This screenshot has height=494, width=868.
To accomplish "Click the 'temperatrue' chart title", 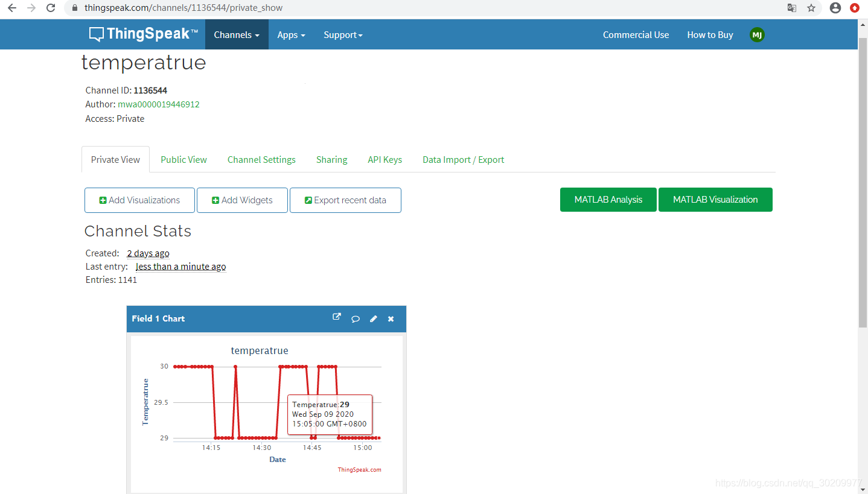I will pyautogui.click(x=260, y=350).
